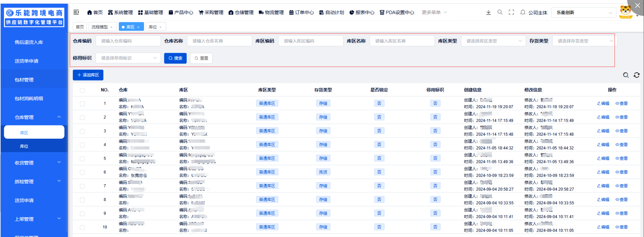Click the download icon in top bar
644x237 pixels.
[489, 13]
